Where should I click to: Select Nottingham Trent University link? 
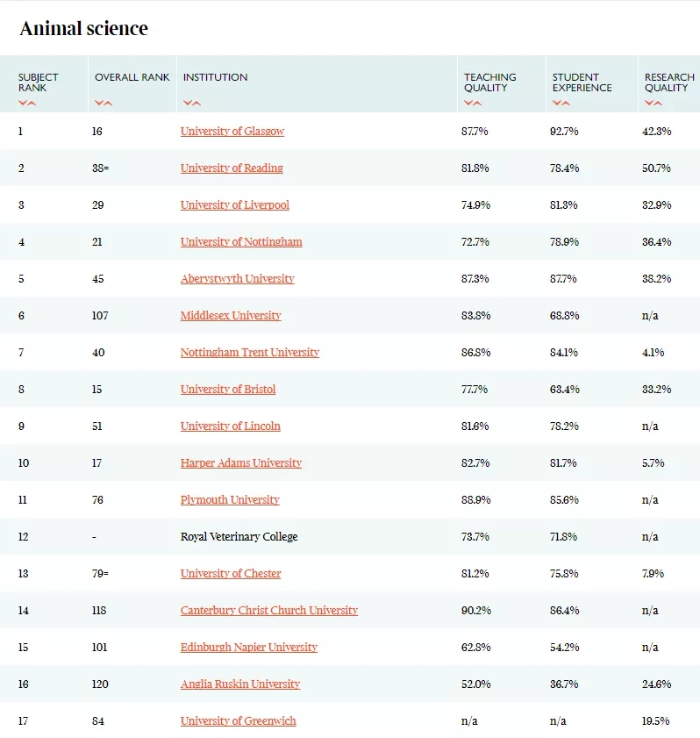250,353
